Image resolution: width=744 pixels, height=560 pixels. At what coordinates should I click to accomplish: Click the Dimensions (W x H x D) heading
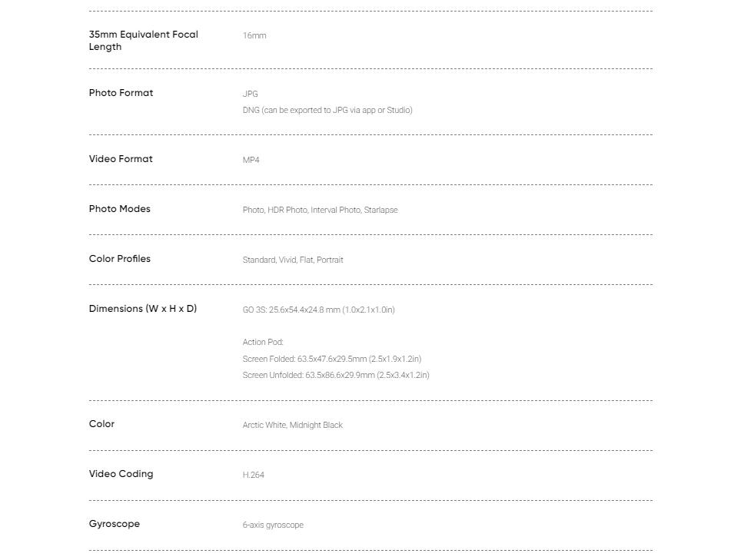[x=143, y=309]
